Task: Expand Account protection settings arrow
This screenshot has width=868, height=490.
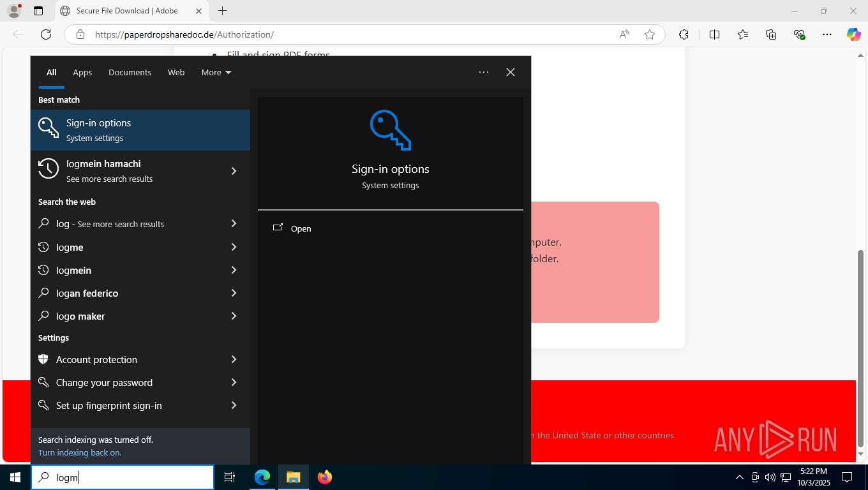Action: tap(234, 359)
